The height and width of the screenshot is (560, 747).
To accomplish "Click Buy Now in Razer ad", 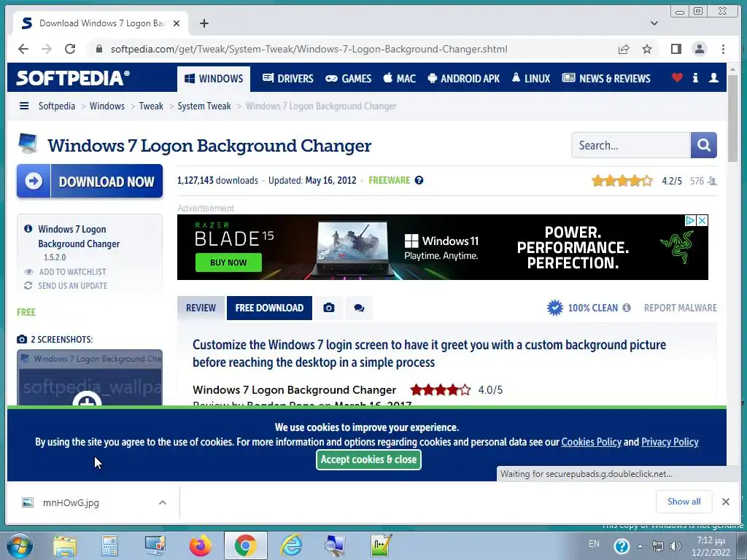I will pyautogui.click(x=228, y=262).
